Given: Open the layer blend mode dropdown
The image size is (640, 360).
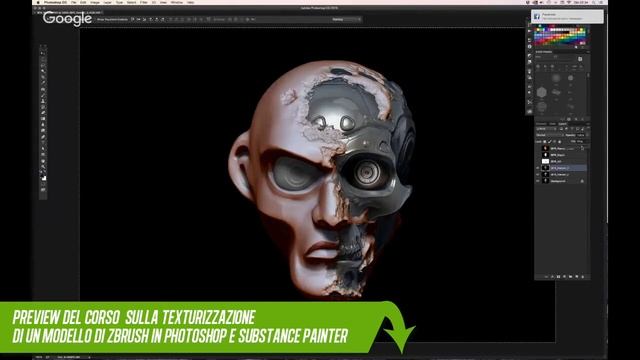Looking at the screenshot, I should pos(549,135).
